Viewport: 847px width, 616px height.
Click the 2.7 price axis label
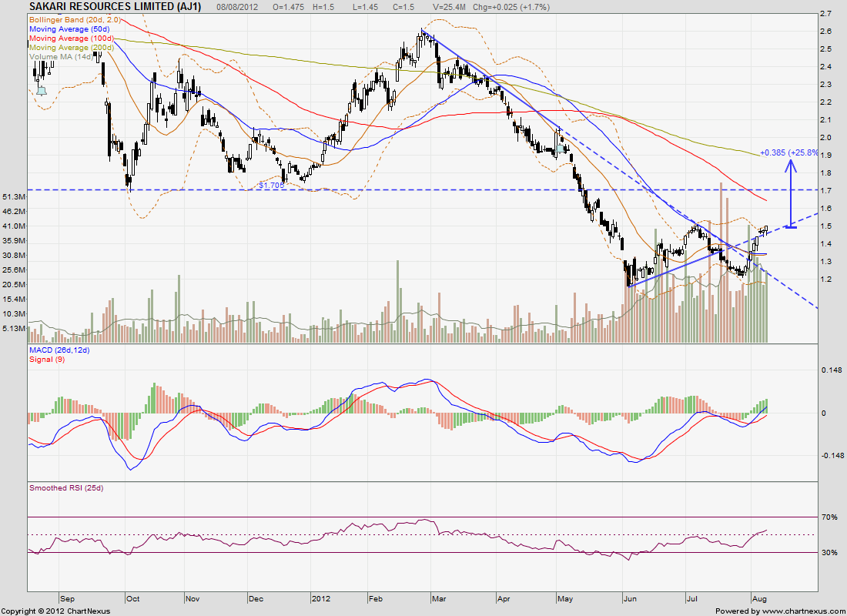pyautogui.click(x=825, y=14)
